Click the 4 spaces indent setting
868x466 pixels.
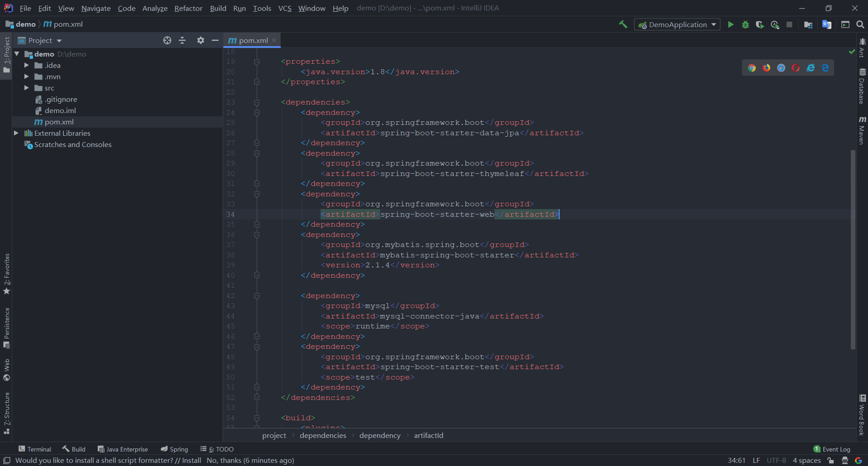click(x=807, y=461)
